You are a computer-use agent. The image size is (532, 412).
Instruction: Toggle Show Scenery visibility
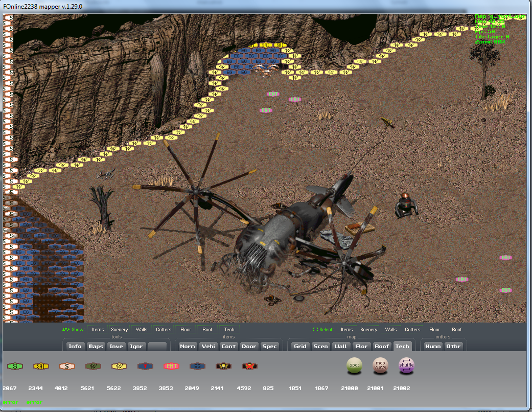(120, 330)
